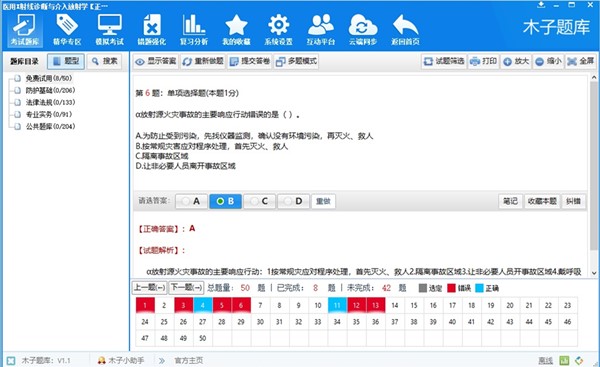Image resolution: width=600 pixels, height=367 pixels.
Task: Open 系统设置 gear icon
Action: tap(278, 30)
